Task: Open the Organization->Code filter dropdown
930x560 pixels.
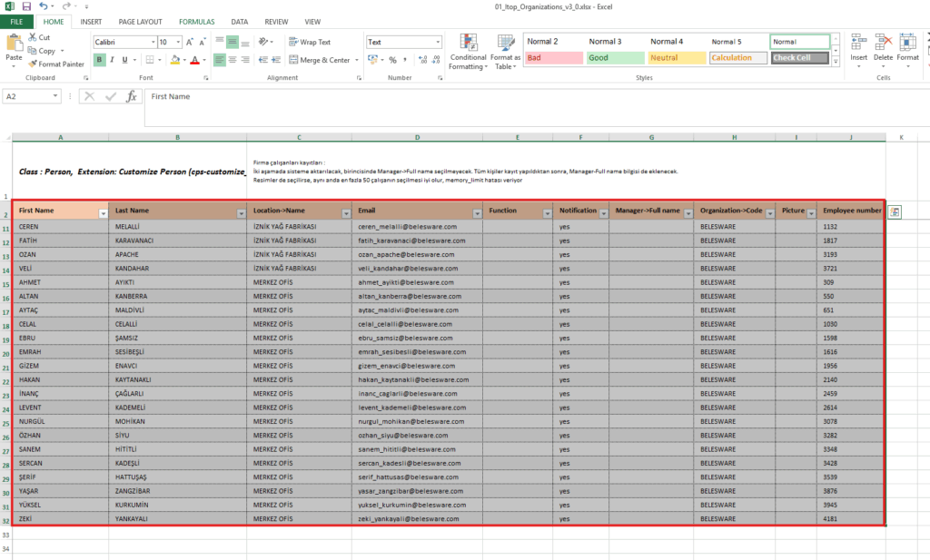Action: [770, 213]
